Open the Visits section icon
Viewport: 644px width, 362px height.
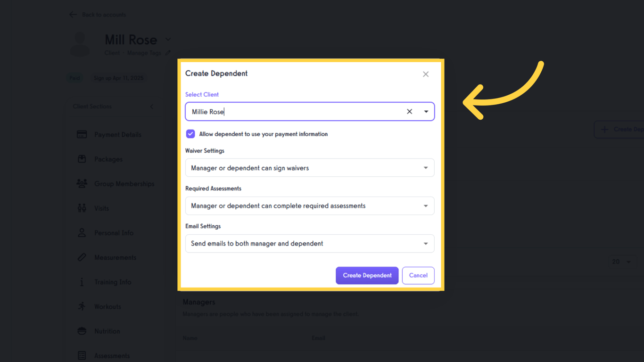coord(81,208)
